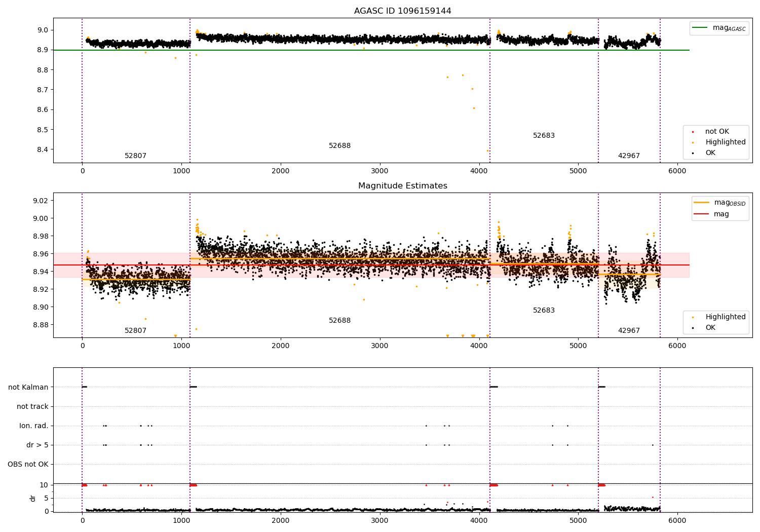Select 52688 label in Magnitude Estimates plot
Screen dimensions: 760x532
point(339,320)
